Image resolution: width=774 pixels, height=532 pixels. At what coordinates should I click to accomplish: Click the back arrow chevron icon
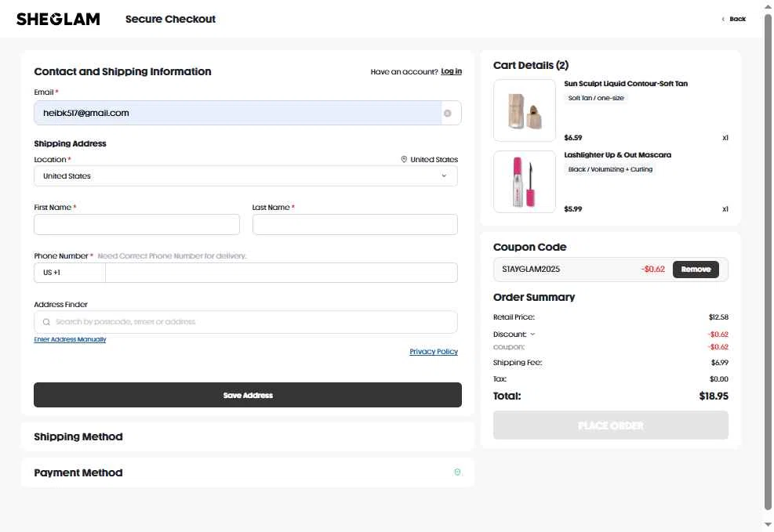tap(723, 20)
